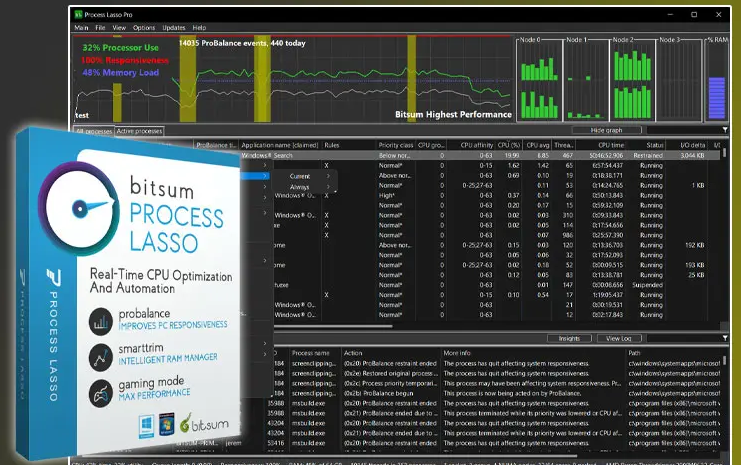Click the % RAM usage bar
The width and height of the screenshot is (741, 465).
pos(717,98)
